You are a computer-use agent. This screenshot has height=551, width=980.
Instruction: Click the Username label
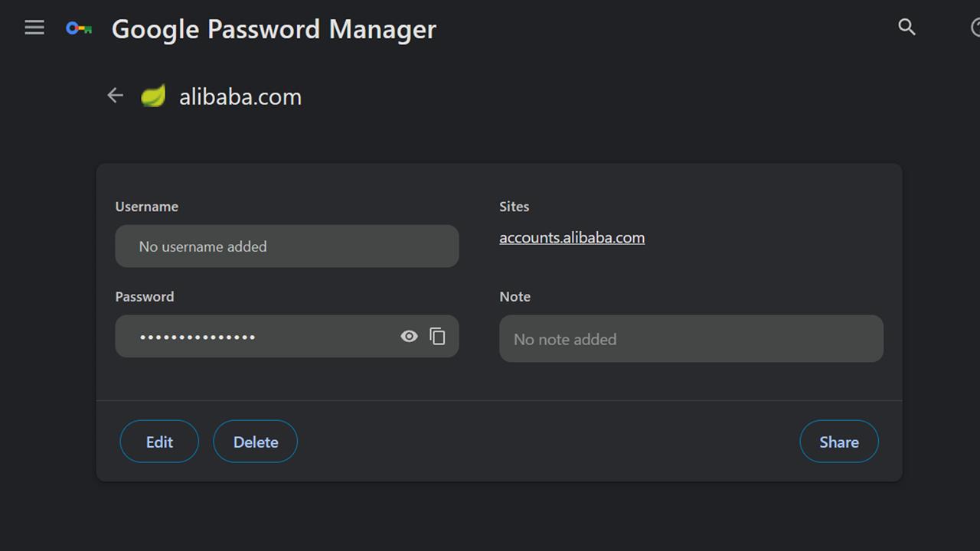coord(146,207)
